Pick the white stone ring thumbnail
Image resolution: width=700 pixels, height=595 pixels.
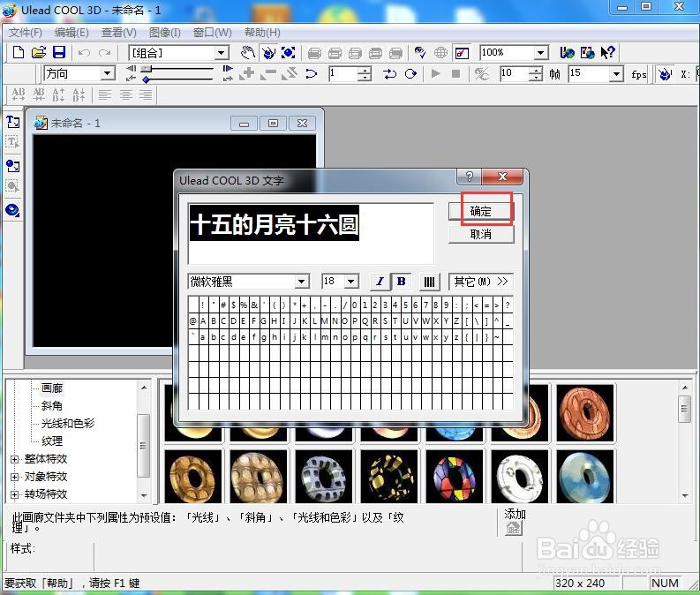click(x=520, y=477)
